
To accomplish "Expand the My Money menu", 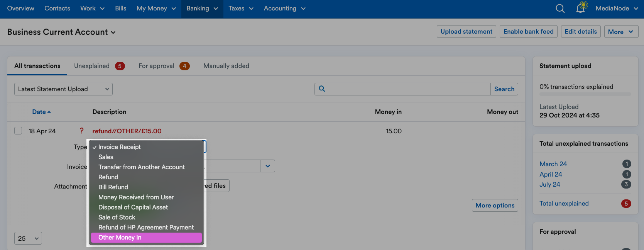I will coord(156,9).
